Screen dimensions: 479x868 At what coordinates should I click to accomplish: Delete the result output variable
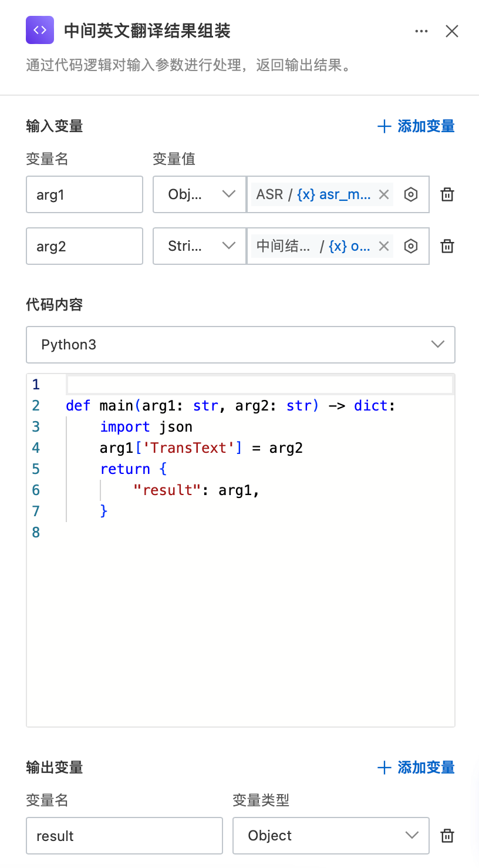[x=447, y=836]
